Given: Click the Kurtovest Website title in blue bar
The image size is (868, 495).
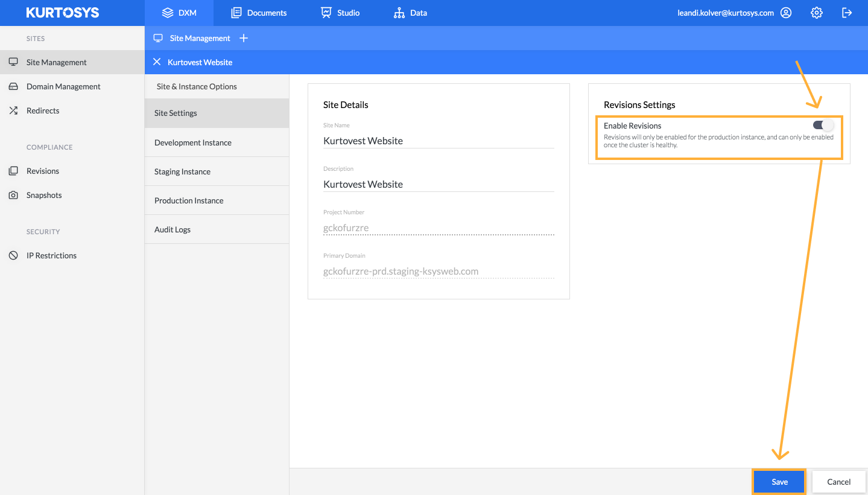Looking at the screenshot, I should click(x=200, y=62).
